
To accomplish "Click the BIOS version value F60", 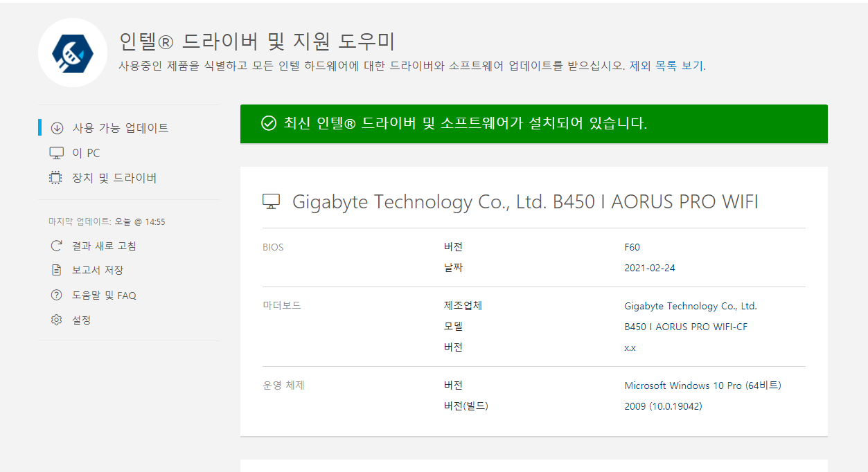I will pos(632,247).
